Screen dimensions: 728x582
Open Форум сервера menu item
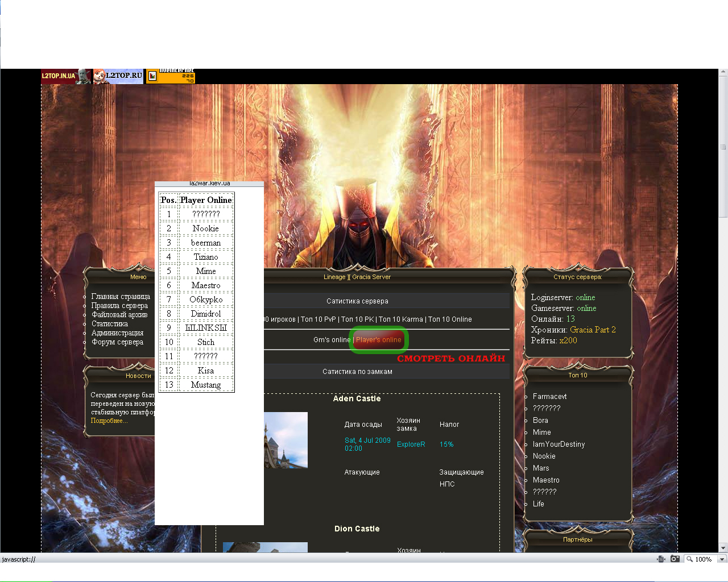(x=117, y=342)
